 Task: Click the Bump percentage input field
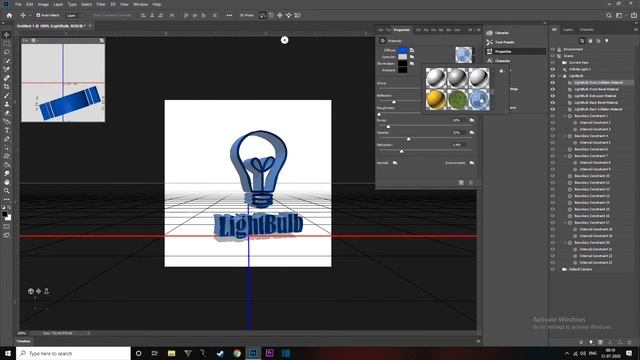pyautogui.click(x=458, y=120)
